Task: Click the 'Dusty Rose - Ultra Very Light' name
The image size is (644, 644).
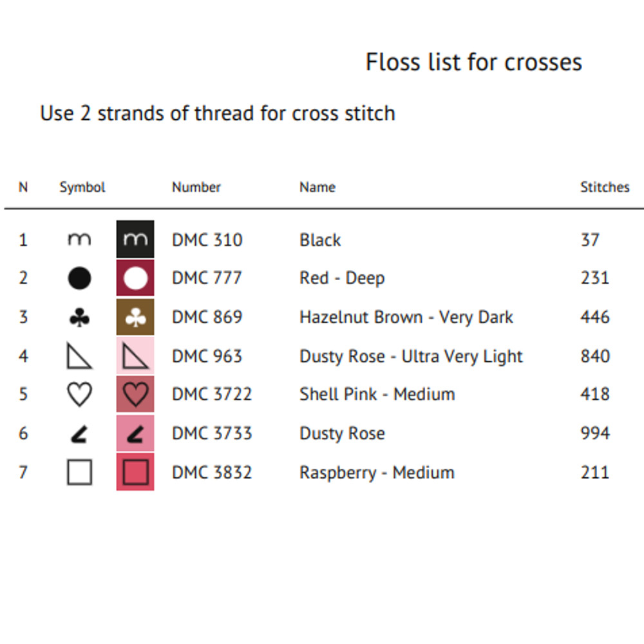Action: tap(411, 356)
